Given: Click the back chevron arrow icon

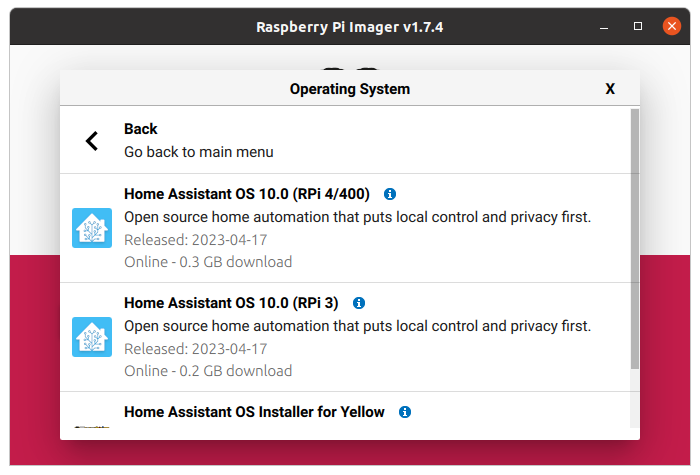Looking at the screenshot, I should pos(92,141).
